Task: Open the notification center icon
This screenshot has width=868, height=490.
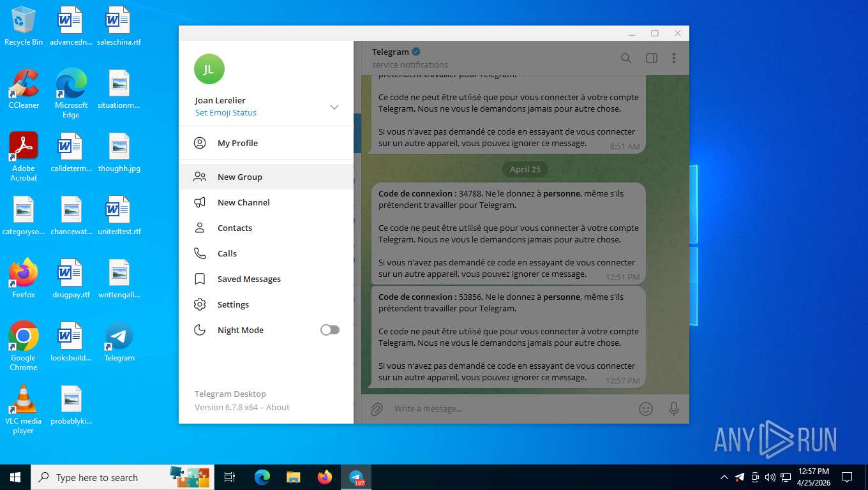Action: (847, 477)
